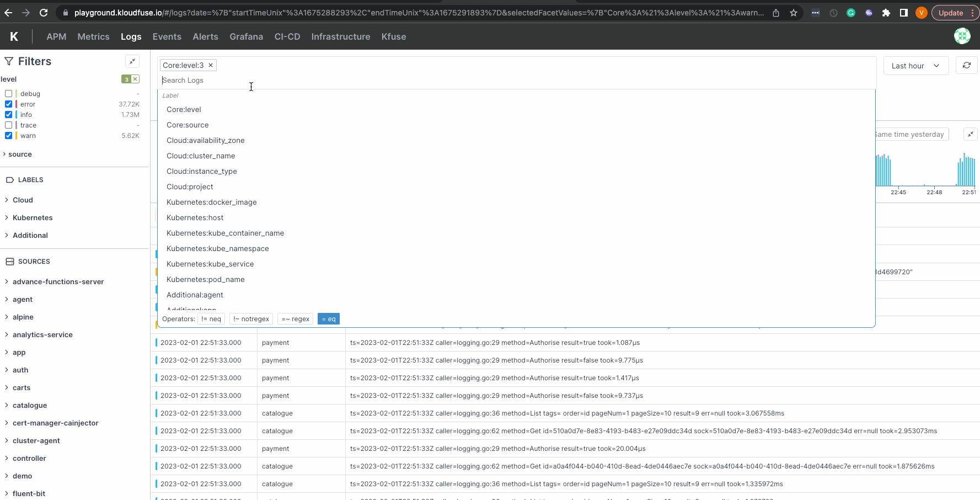The image size is (980, 500).
Task: Select the != neq operator
Action: tap(211, 319)
